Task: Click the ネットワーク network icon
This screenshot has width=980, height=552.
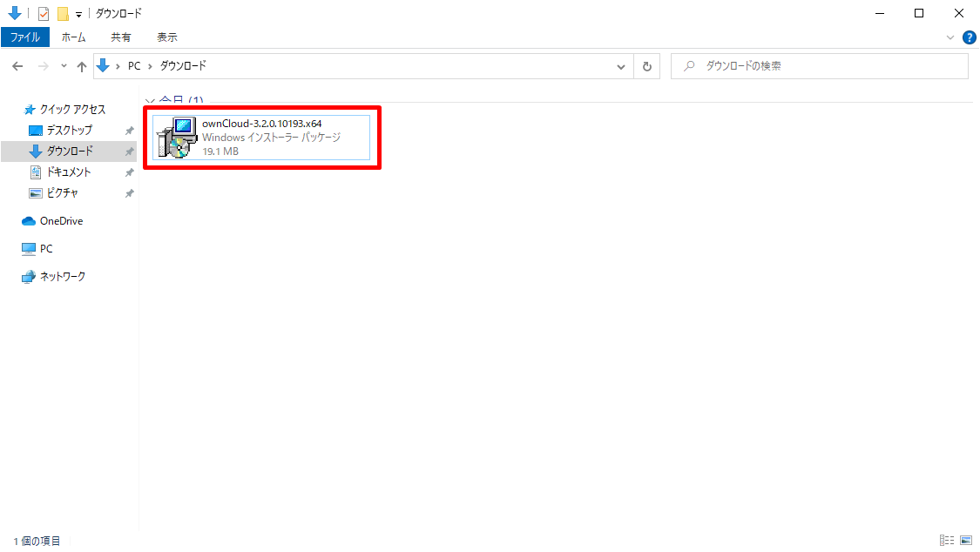Action: click(x=29, y=277)
